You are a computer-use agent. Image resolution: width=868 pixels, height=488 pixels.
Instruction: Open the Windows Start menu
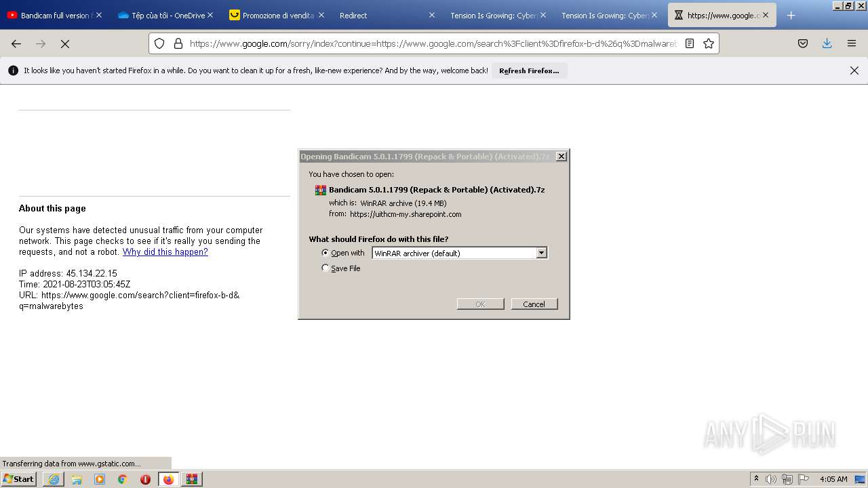point(18,479)
